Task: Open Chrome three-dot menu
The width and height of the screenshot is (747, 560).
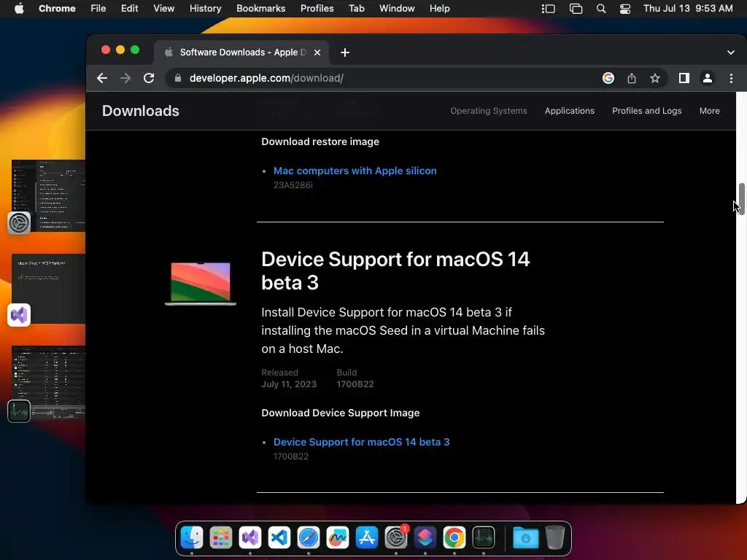Action: (731, 78)
